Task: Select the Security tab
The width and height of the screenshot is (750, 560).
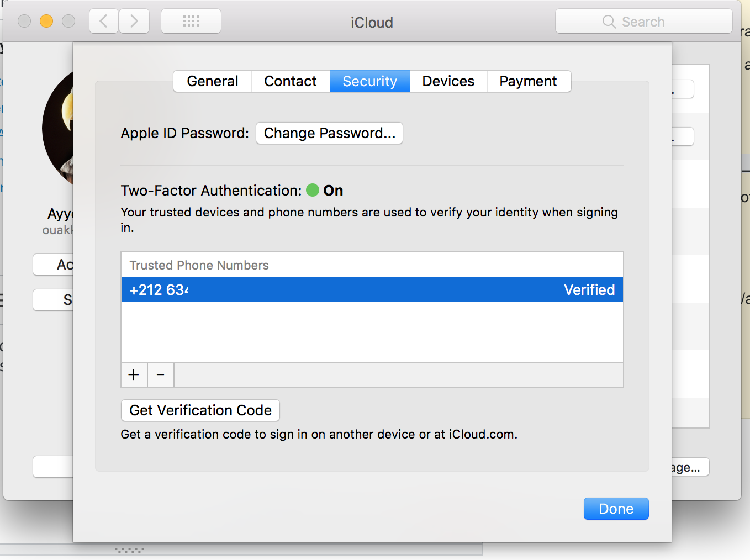Action: tap(370, 81)
